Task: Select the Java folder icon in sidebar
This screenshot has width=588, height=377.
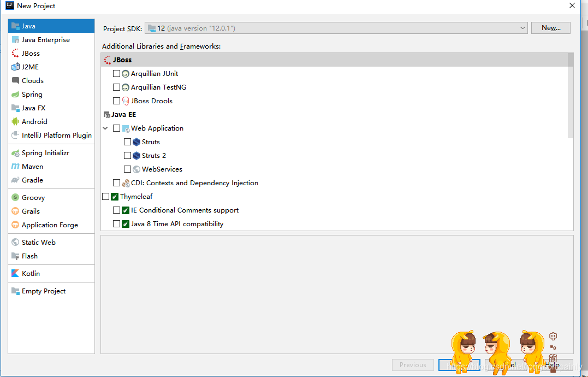Action: point(15,26)
